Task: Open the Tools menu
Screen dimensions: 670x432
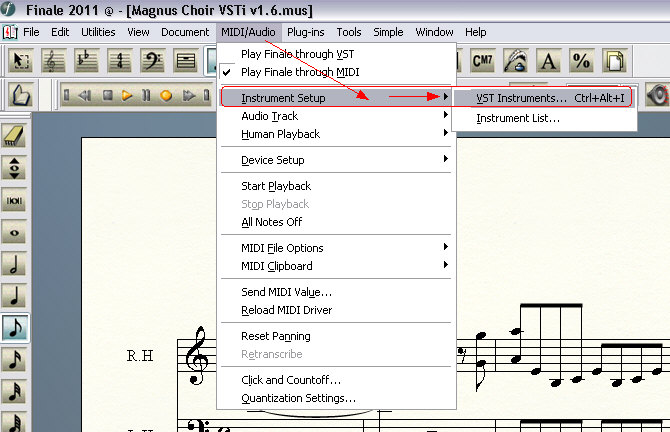Action: pyautogui.click(x=349, y=32)
